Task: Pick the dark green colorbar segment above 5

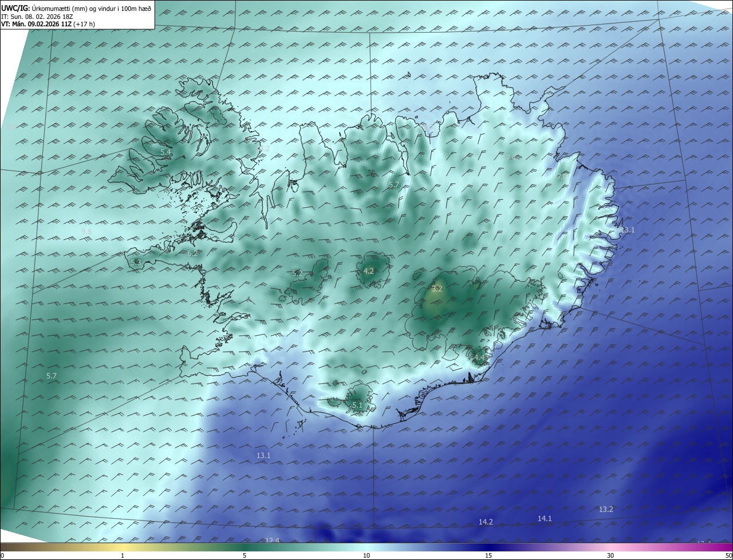Action: (x=245, y=547)
